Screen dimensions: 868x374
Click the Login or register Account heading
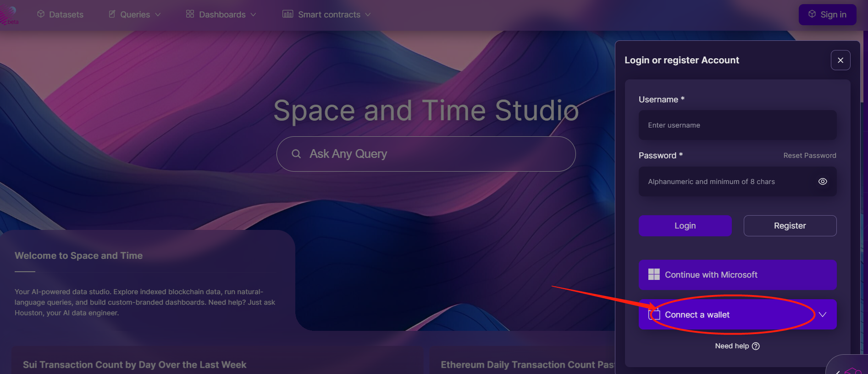coord(682,60)
